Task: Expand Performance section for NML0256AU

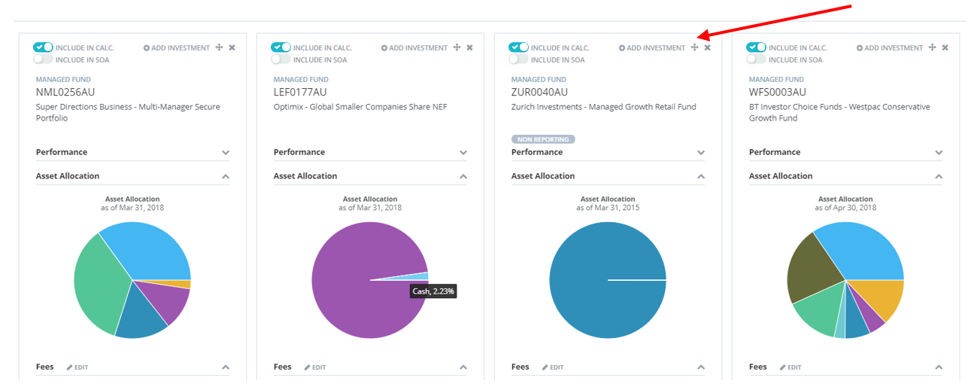Action: tap(225, 152)
